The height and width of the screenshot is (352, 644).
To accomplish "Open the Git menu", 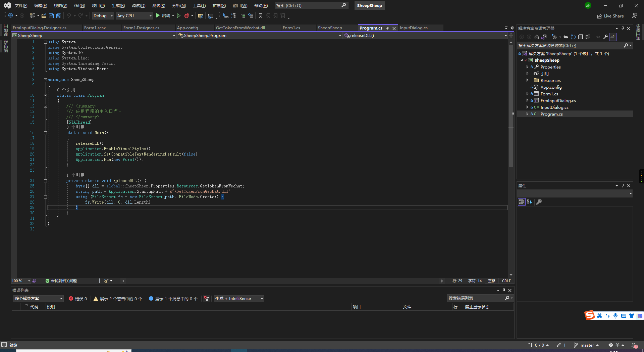I will [x=79, y=5].
